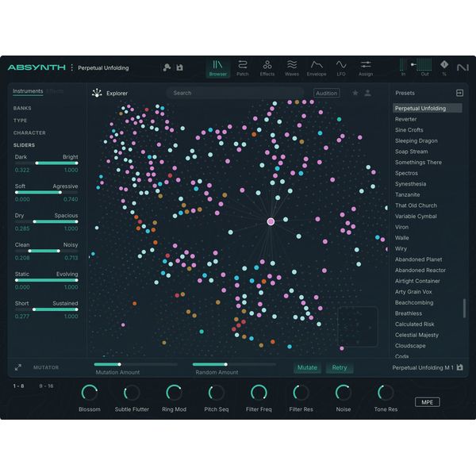Click the save preset disk icon in header
The image size is (476, 476).
point(180,67)
